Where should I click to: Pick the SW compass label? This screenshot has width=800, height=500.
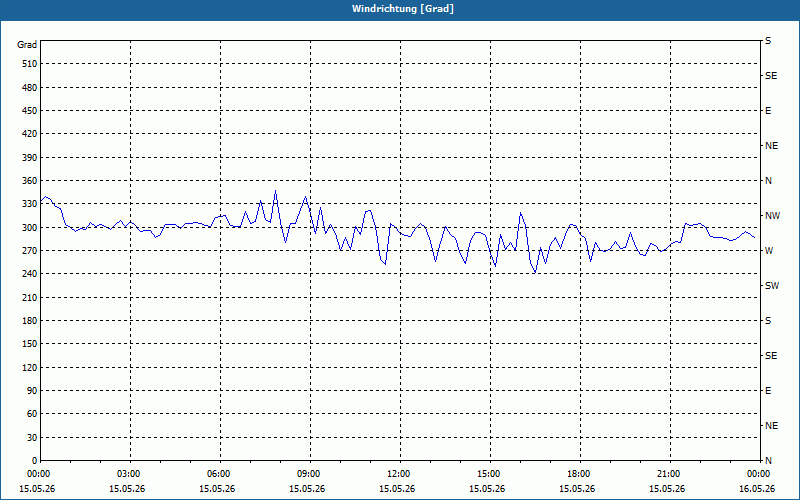coord(772,286)
